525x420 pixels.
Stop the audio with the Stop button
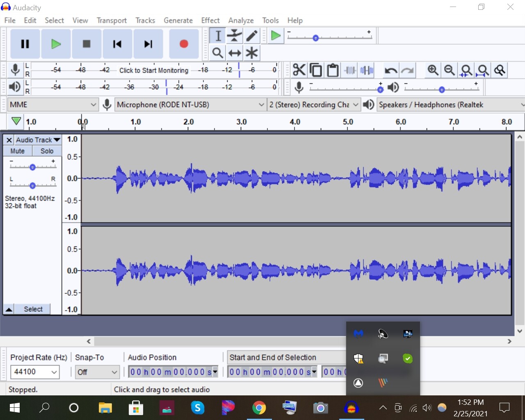tap(87, 44)
